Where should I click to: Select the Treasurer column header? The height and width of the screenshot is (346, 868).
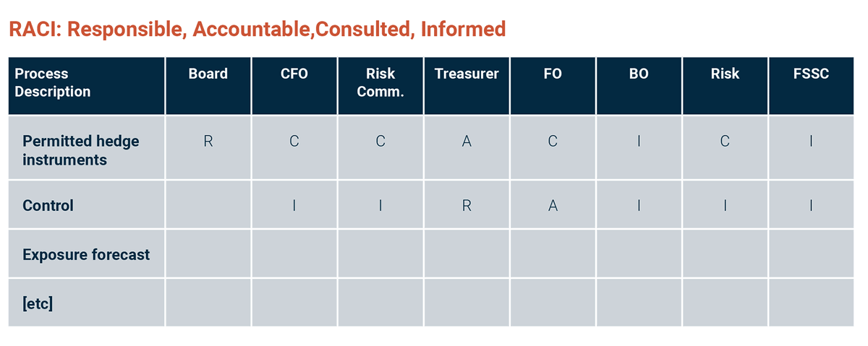click(x=467, y=74)
